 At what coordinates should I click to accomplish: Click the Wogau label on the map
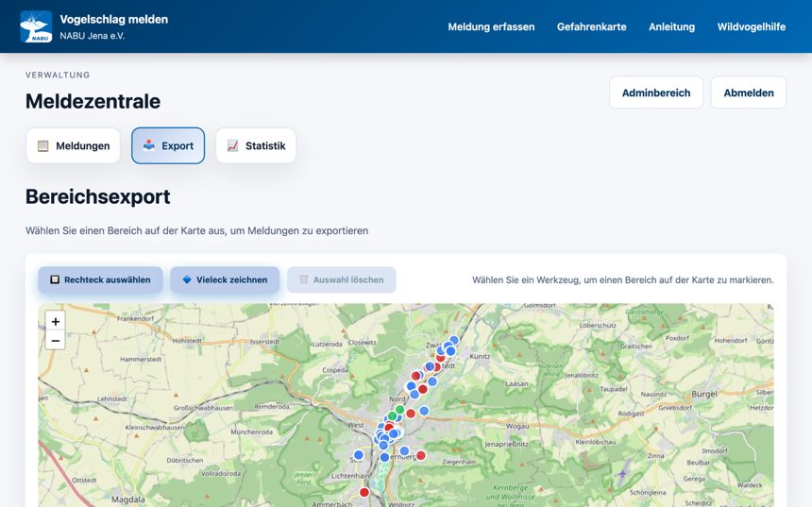click(517, 426)
